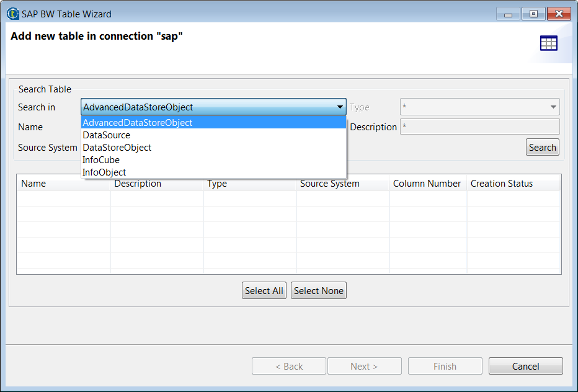The image size is (578, 392).
Task: Click the Select All button
Action: (x=264, y=291)
